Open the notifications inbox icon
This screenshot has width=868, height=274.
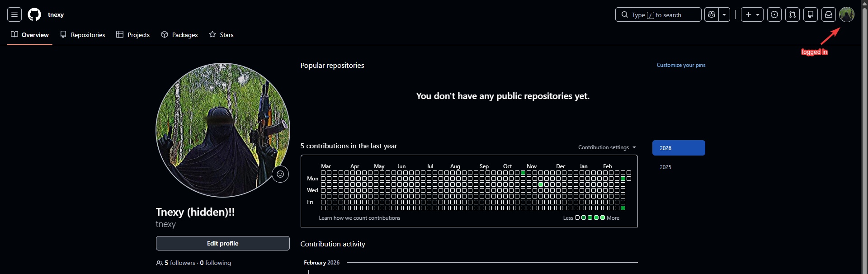(x=829, y=14)
